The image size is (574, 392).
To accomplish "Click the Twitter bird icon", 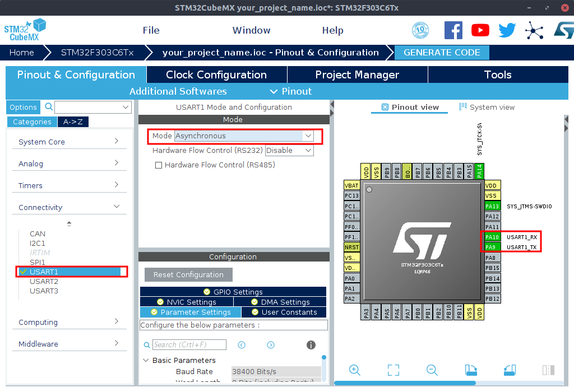I will [x=507, y=30].
